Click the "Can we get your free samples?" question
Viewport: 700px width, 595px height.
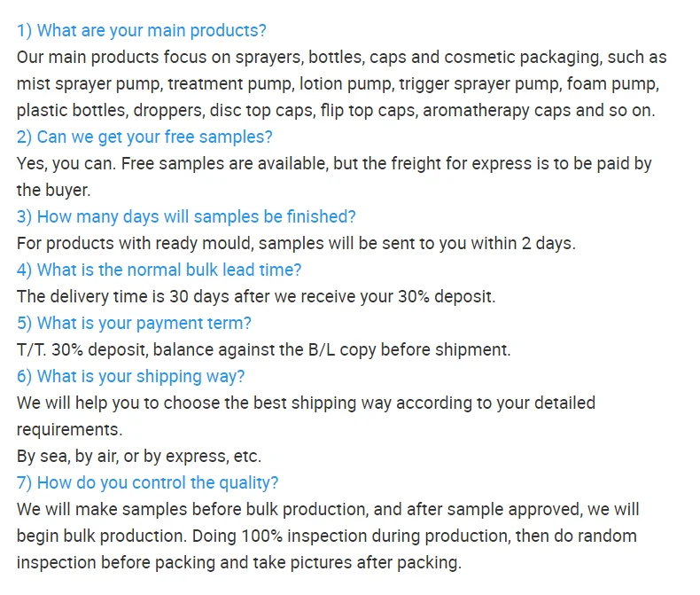144,137
